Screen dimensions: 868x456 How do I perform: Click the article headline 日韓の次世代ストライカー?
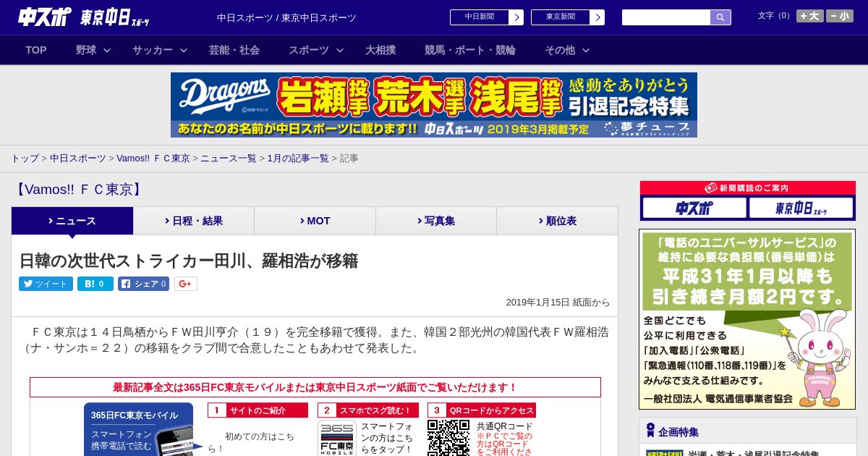pyautogui.click(x=188, y=261)
